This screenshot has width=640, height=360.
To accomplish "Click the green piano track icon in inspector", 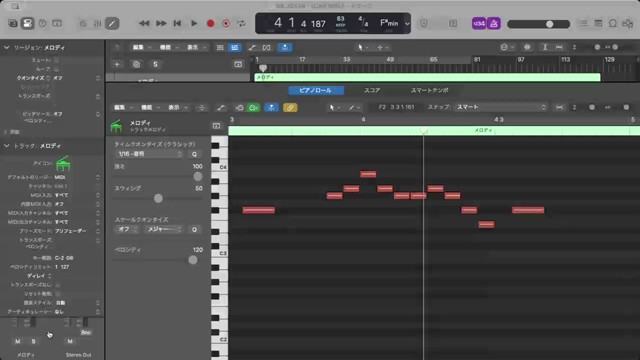I will pyautogui.click(x=63, y=164).
